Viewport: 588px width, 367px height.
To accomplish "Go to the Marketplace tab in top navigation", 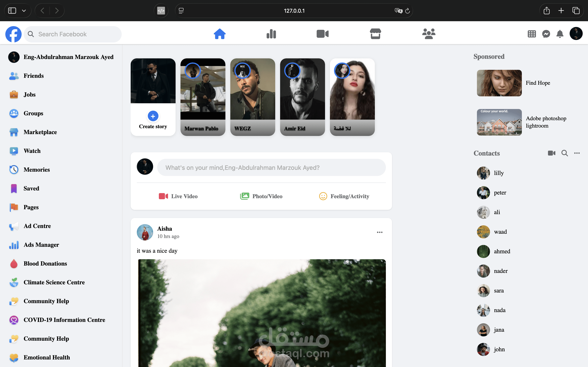I will (x=375, y=34).
